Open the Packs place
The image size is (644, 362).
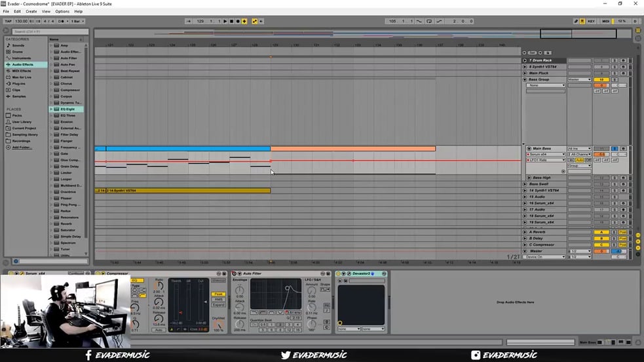(x=17, y=115)
